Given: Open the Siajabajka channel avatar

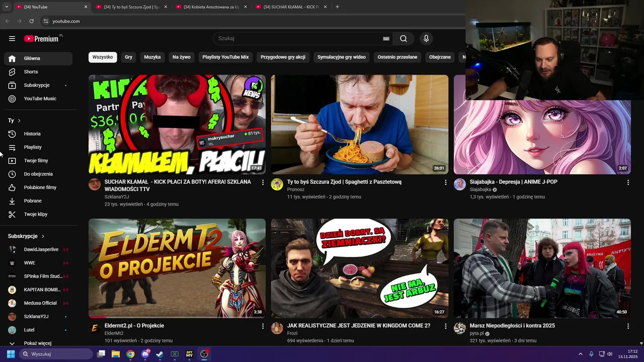Looking at the screenshot, I should point(460,185).
